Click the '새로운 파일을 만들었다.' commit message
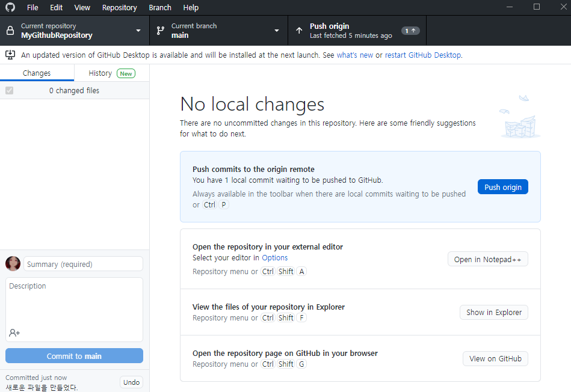The image size is (571, 392). pos(42,387)
